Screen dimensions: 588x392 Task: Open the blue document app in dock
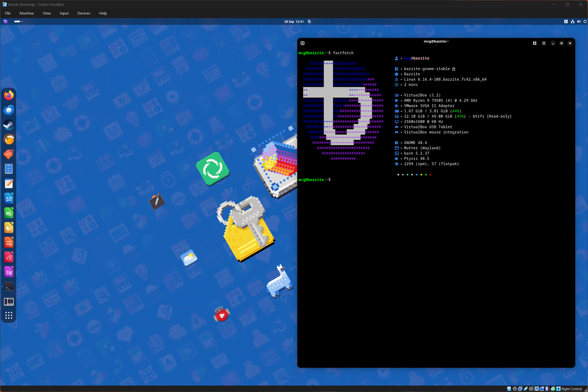coord(9,169)
